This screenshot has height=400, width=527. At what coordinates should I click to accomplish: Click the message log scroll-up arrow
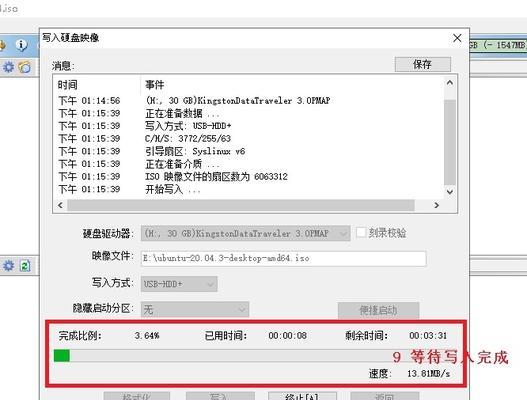[x=450, y=82]
